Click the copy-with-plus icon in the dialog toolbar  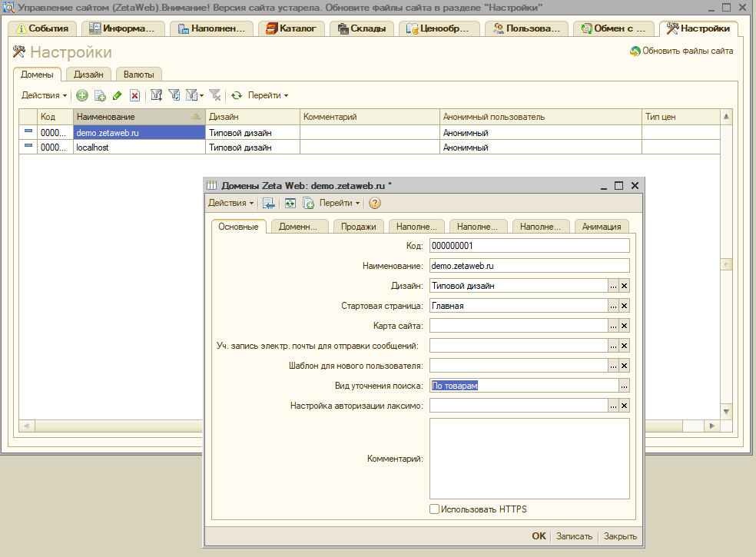pyautogui.click(x=308, y=203)
